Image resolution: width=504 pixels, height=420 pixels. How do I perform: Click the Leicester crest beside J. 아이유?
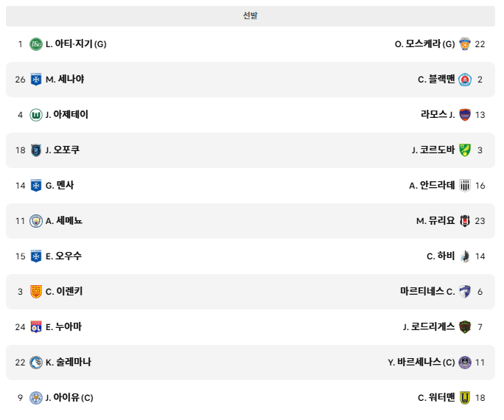36,397
